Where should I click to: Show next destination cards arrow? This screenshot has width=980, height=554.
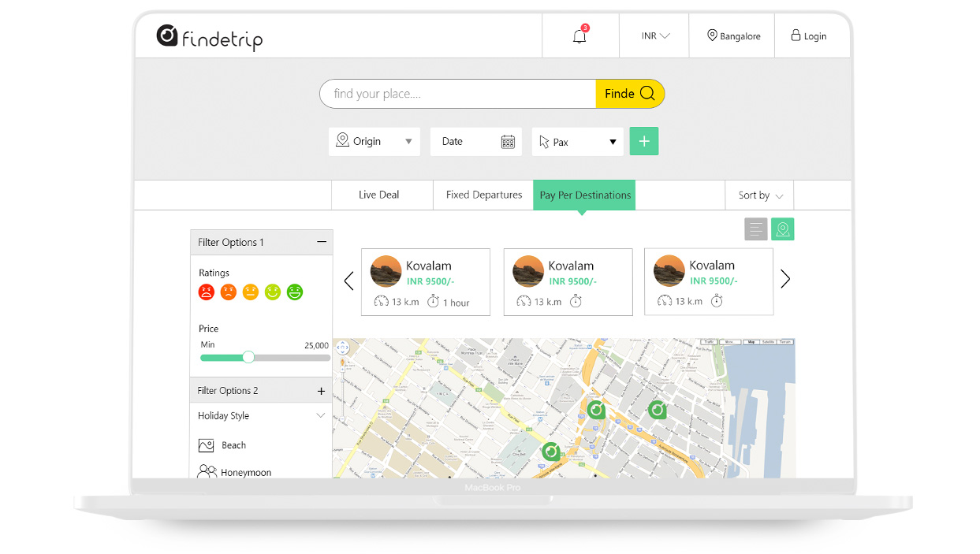[784, 279]
